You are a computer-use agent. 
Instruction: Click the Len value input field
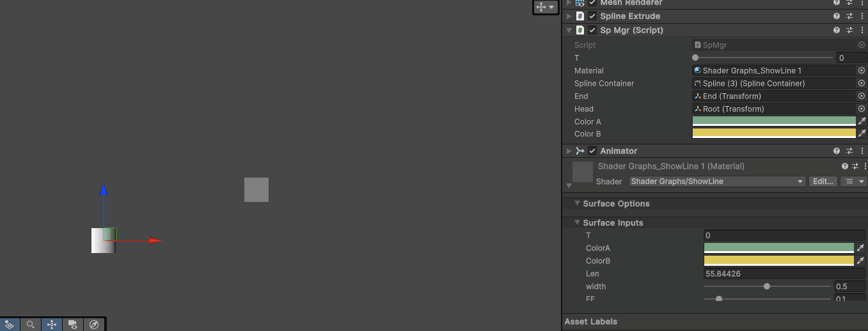[784, 273]
